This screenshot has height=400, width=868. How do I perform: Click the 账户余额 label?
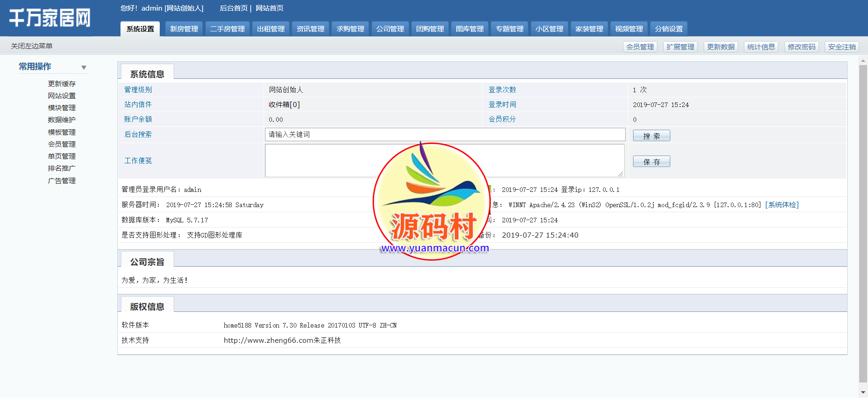tap(138, 119)
